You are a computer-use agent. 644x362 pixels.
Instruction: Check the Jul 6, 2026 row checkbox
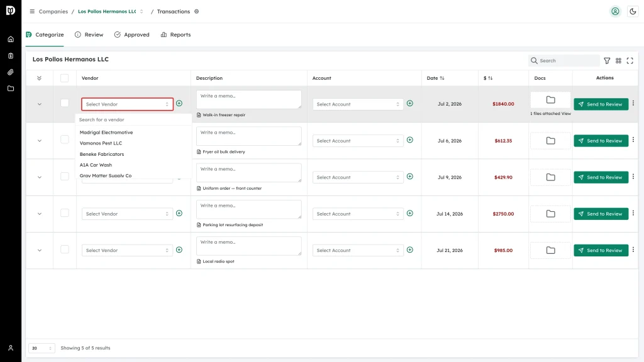point(65,140)
